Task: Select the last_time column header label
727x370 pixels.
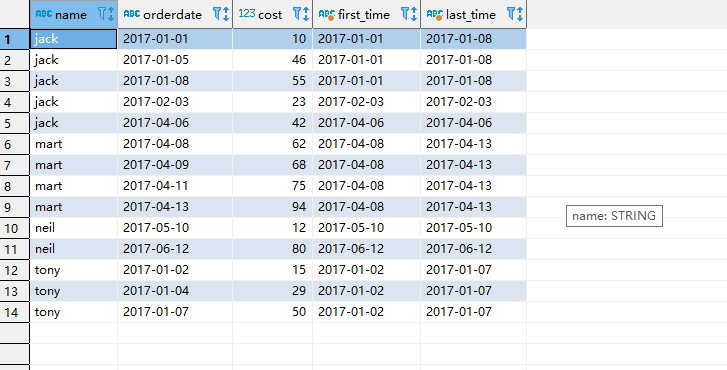Action: [x=471, y=15]
